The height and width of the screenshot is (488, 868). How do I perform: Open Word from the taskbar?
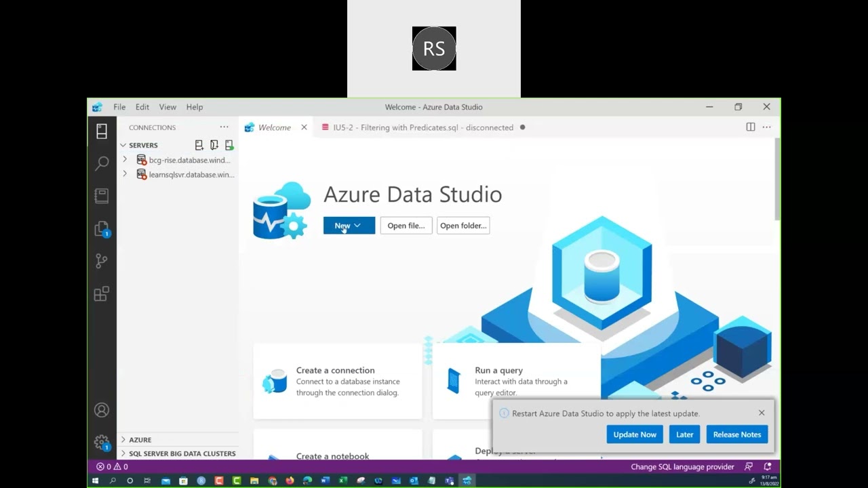pos(325,481)
